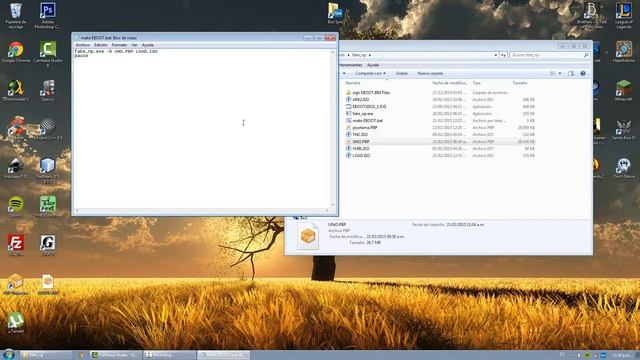Sort files by Tipo column header

(476, 83)
